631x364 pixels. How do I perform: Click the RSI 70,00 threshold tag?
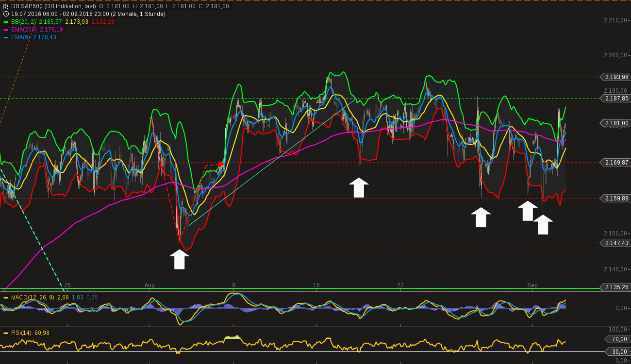click(x=617, y=339)
